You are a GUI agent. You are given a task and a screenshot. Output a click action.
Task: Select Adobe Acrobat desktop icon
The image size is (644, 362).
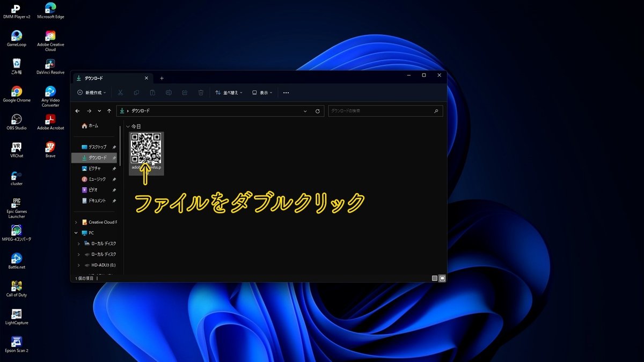(x=50, y=122)
